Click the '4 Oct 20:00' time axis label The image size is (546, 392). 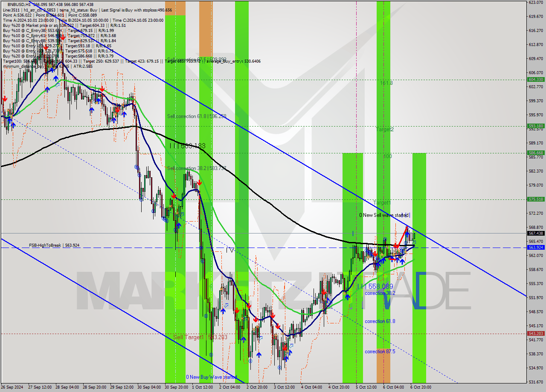[339, 387]
